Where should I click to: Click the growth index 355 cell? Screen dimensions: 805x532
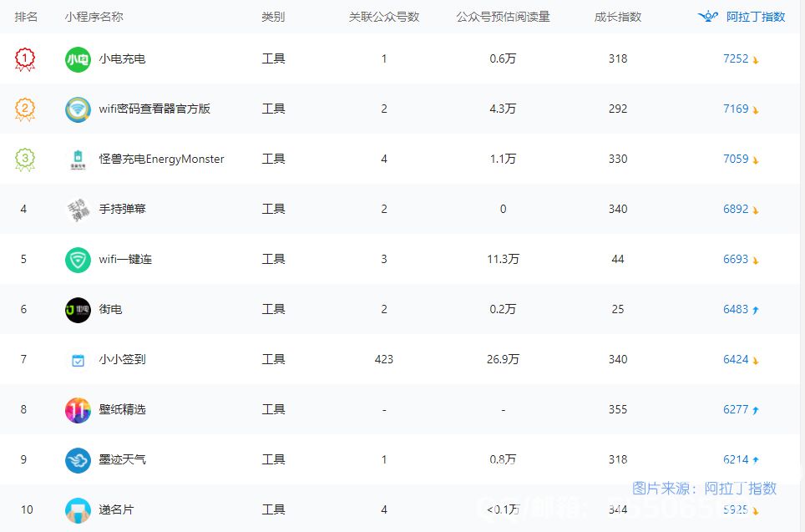click(x=618, y=409)
